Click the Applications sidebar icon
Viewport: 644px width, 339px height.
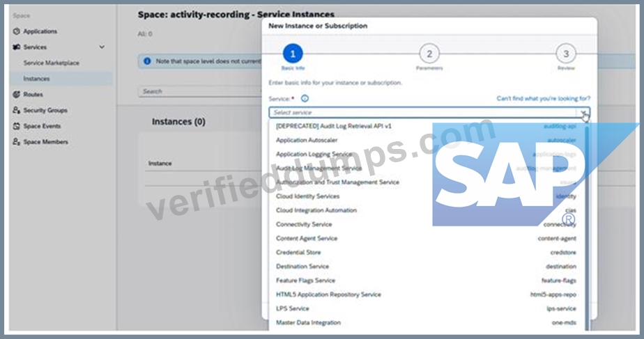point(17,31)
